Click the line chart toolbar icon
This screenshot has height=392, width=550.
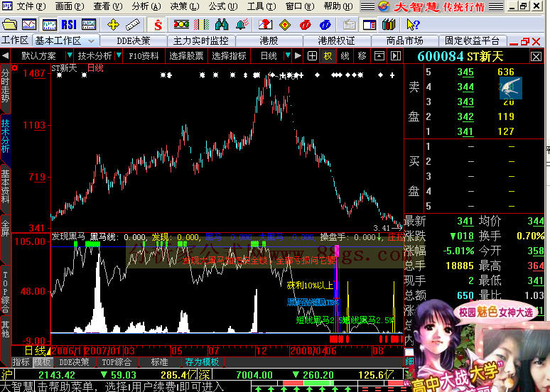pyautogui.click(x=29, y=25)
